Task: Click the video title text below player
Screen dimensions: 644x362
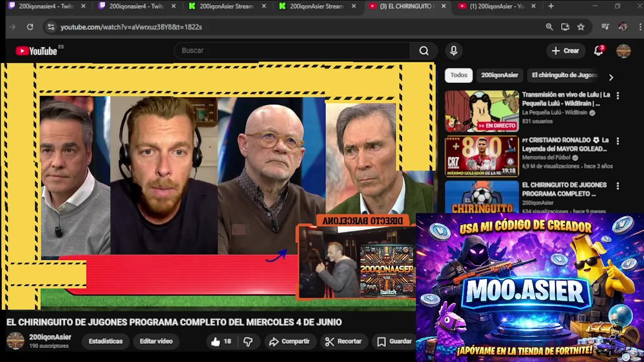Action: (x=174, y=322)
